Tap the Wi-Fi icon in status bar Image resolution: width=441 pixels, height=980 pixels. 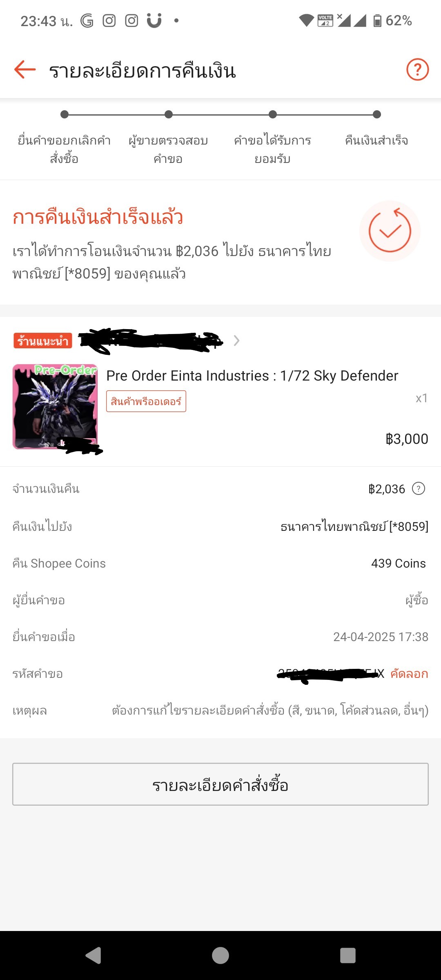[306, 20]
